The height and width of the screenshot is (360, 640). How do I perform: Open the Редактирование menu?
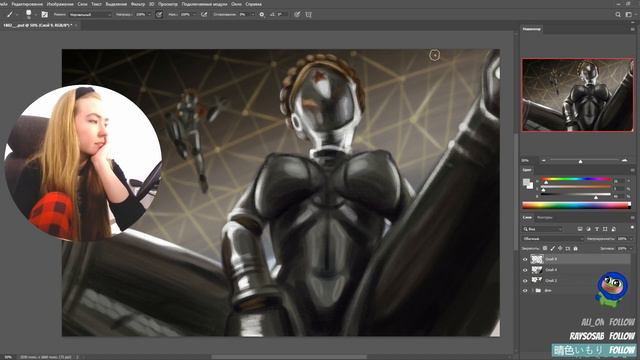coord(27,4)
